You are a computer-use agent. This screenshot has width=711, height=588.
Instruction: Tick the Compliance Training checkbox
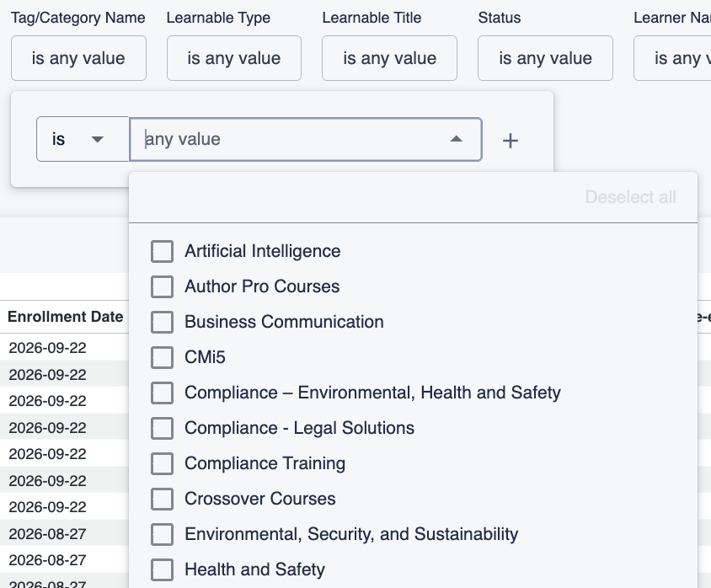click(162, 463)
